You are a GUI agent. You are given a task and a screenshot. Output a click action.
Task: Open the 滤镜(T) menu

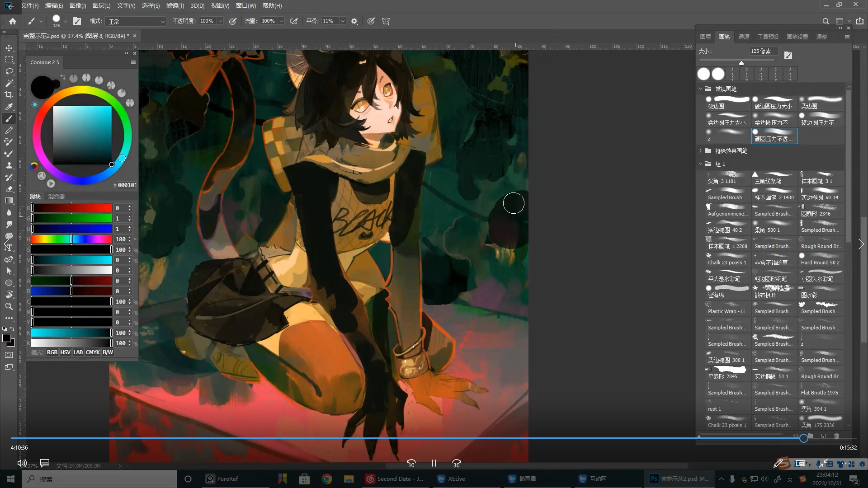click(175, 5)
